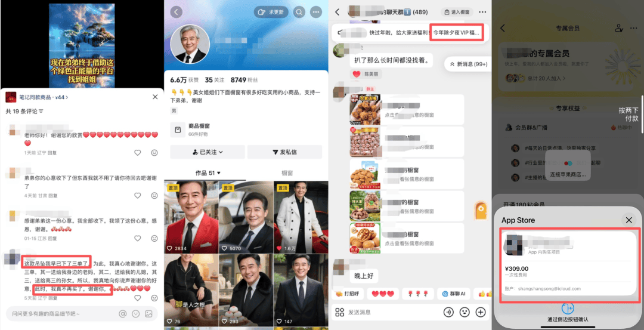Tap the voice input icon in group chat
This screenshot has height=330, width=644.
(448, 312)
